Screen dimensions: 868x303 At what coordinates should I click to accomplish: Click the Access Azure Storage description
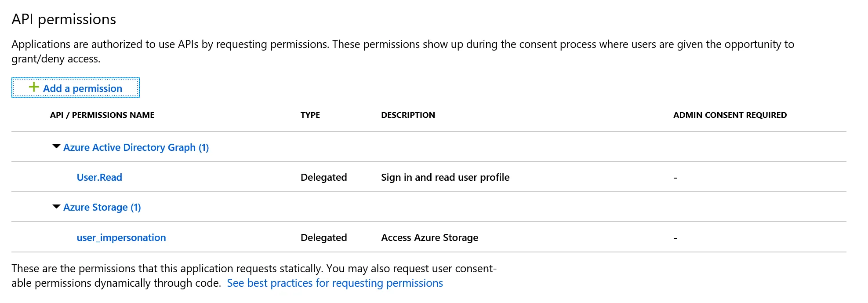(429, 237)
